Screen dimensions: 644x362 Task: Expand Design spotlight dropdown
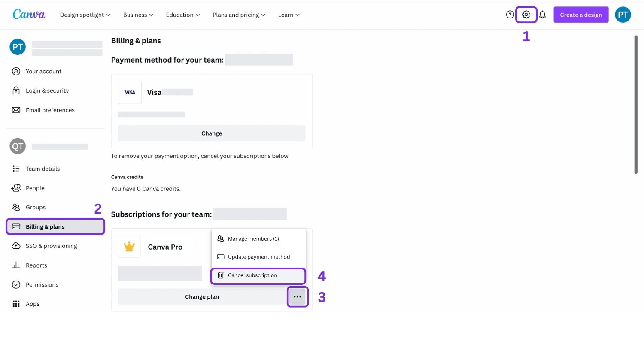85,15
